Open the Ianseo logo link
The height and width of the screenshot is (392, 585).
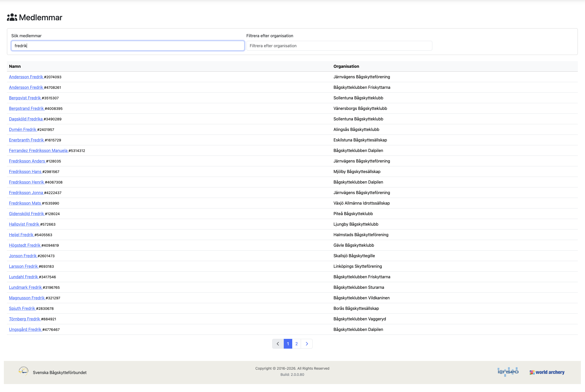coord(508,372)
